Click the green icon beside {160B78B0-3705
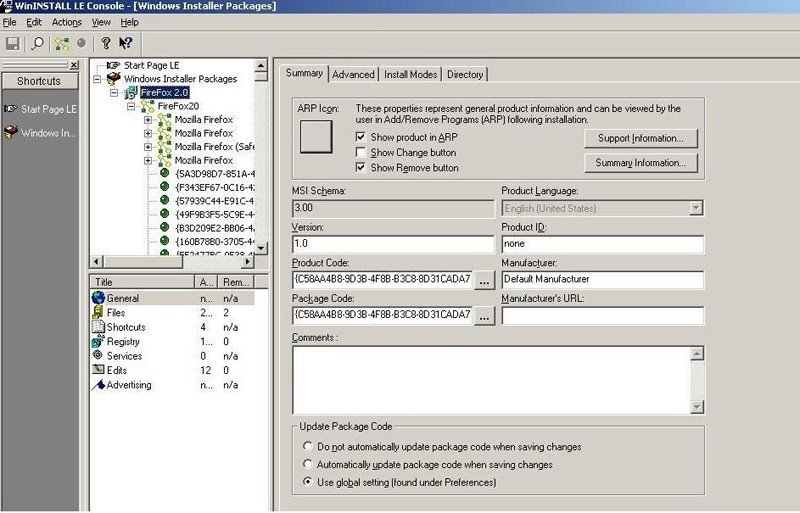The image size is (800, 513). pyautogui.click(x=164, y=241)
